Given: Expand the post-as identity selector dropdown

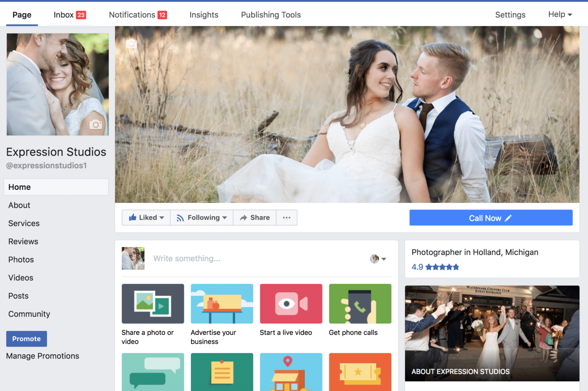Looking at the screenshot, I should tap(378, 259).
